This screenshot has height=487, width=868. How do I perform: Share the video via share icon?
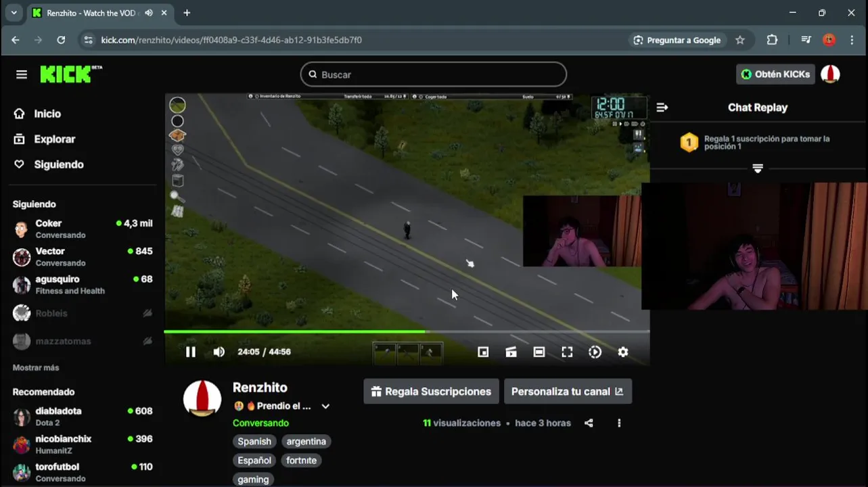coord(589,423)
